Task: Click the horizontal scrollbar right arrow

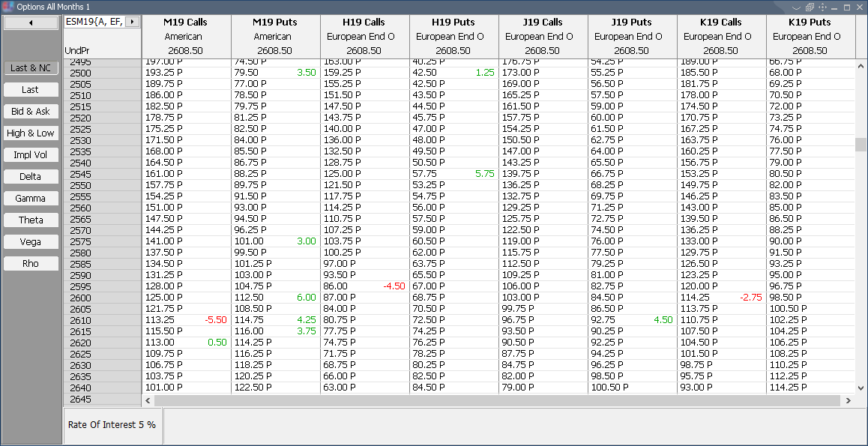Action: click(849, 400)
